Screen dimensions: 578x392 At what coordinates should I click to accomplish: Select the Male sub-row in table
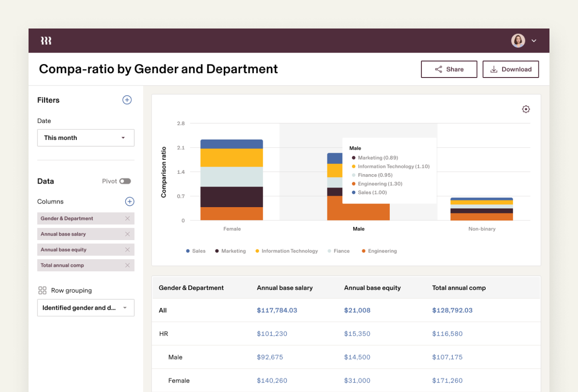175,357
